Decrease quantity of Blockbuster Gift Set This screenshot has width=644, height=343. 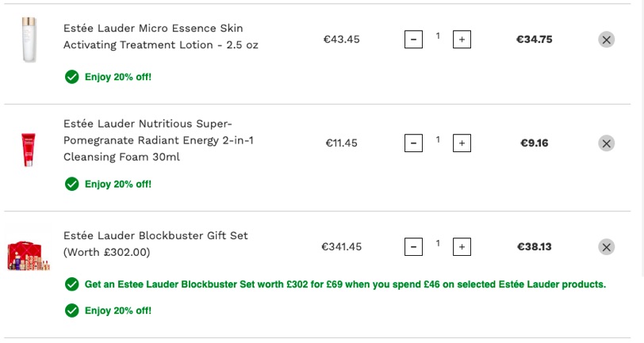413,247
